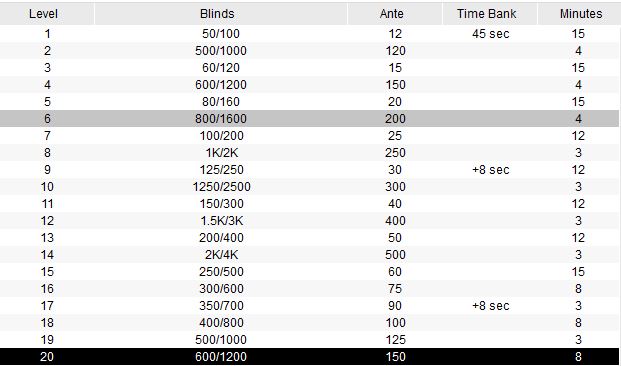Screen dimensions: 621x366
Task: Click the Ante column header
Action: point(395,14)
